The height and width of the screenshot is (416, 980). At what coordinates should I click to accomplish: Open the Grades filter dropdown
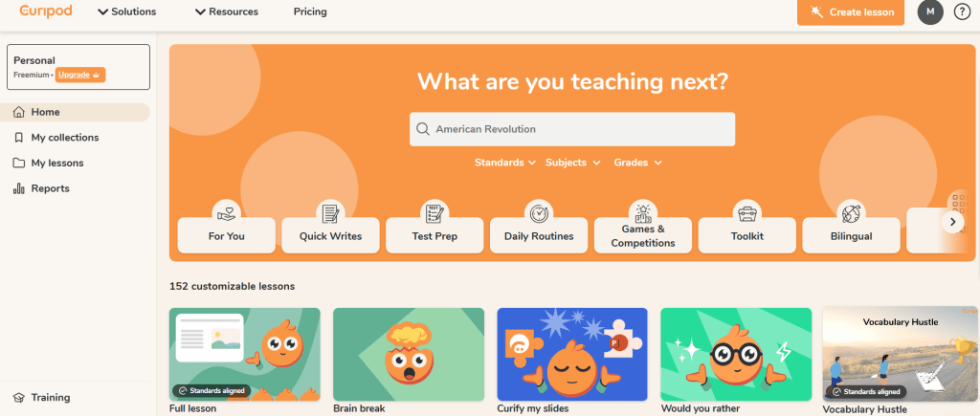pos(637,163)
